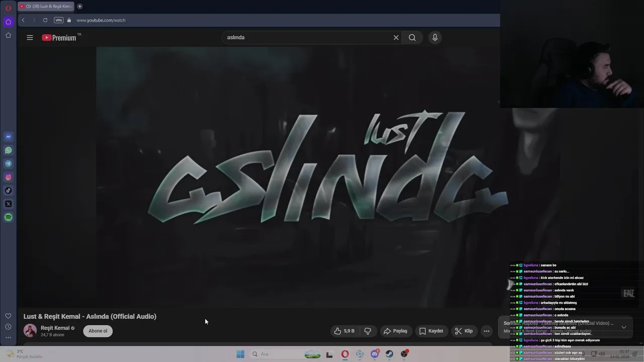
Task: Switch to the Lust & Reşit Kemal tab
Action: (x=46, y=7)
